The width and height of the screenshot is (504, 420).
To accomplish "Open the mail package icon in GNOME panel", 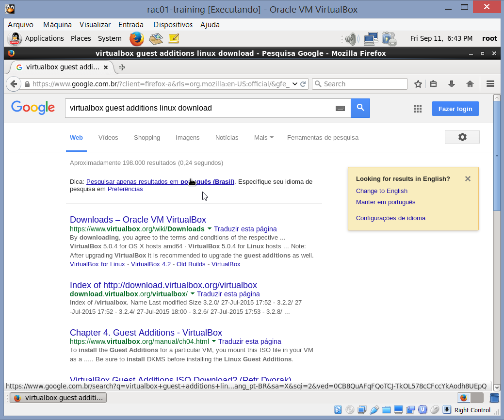I will tap(156, 39).
